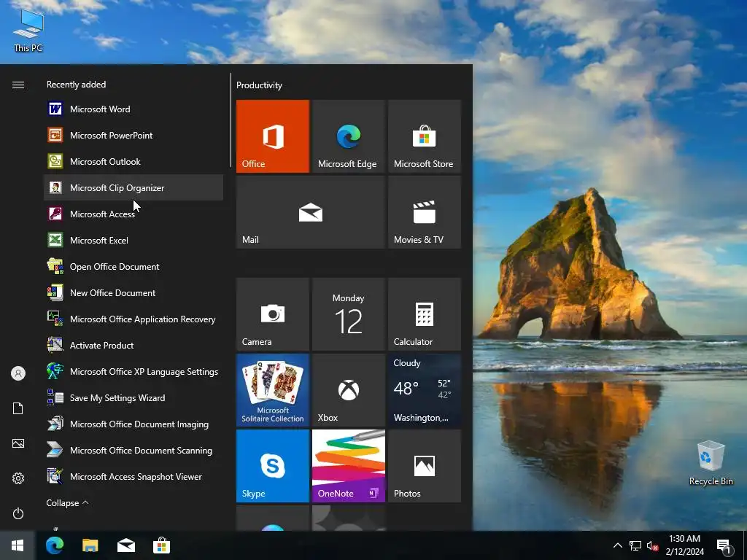Open the Movies & TV tile
This screenshot has width=747, height=560.
(x=425, y=212)
